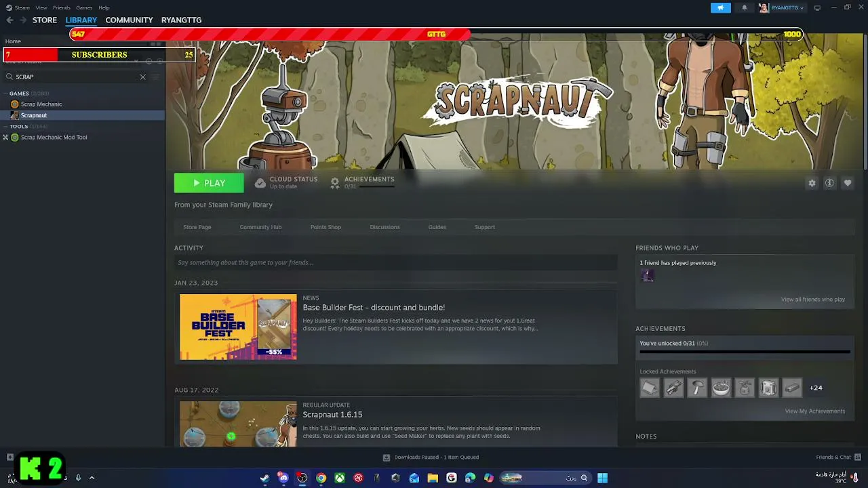Go back with the left arrow
This screenshot has width=868, height=488.
point(9,20)
